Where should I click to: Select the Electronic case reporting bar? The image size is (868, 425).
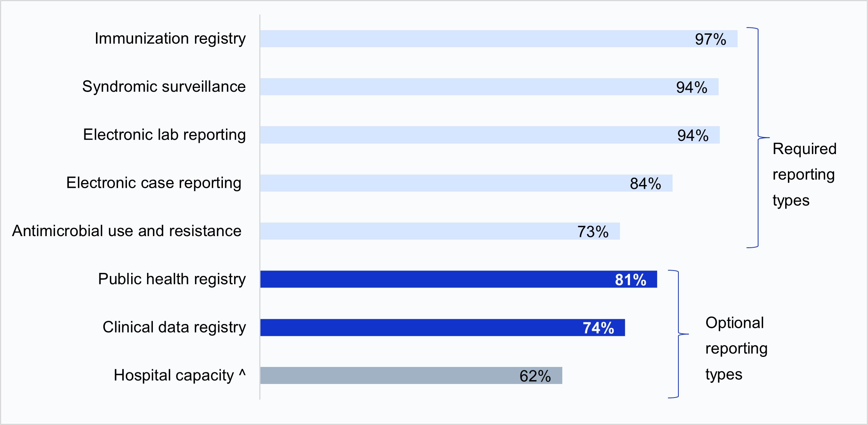tap(445, 183)
